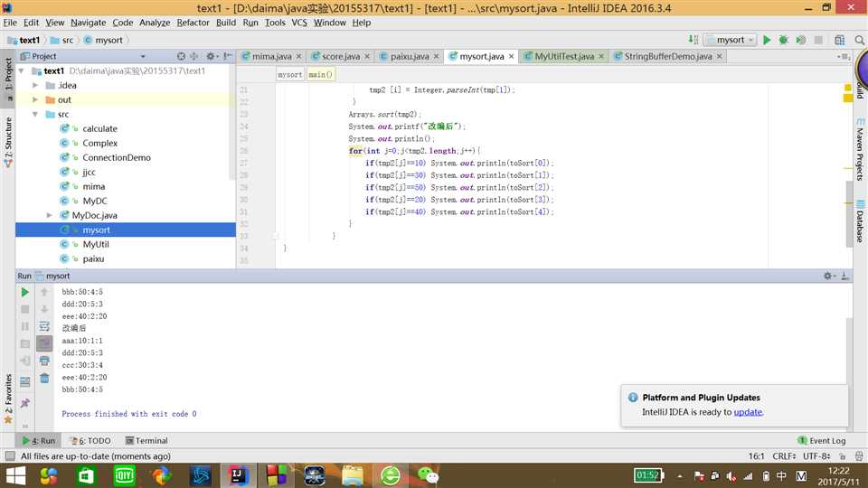Switch to StringBufferDemo.java tab
The image size is (868, 488).
667,56
